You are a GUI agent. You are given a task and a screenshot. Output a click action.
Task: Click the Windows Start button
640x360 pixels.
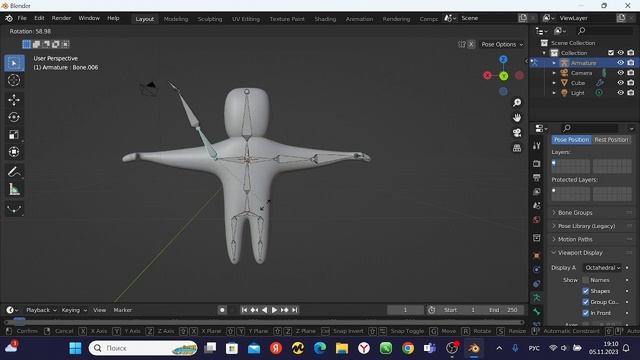(x=76, y=348)
